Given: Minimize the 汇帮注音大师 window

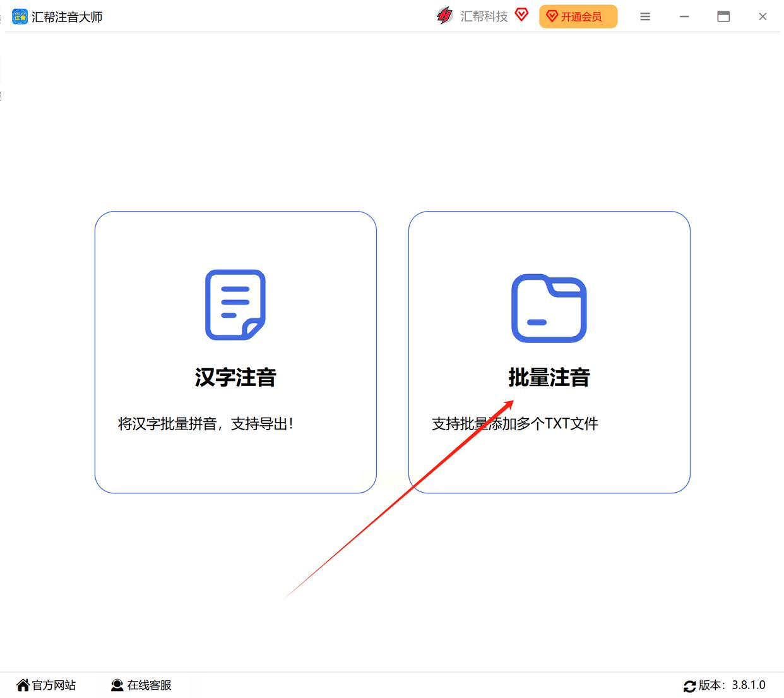Looking at the screenshot, I should pos(684,17).
